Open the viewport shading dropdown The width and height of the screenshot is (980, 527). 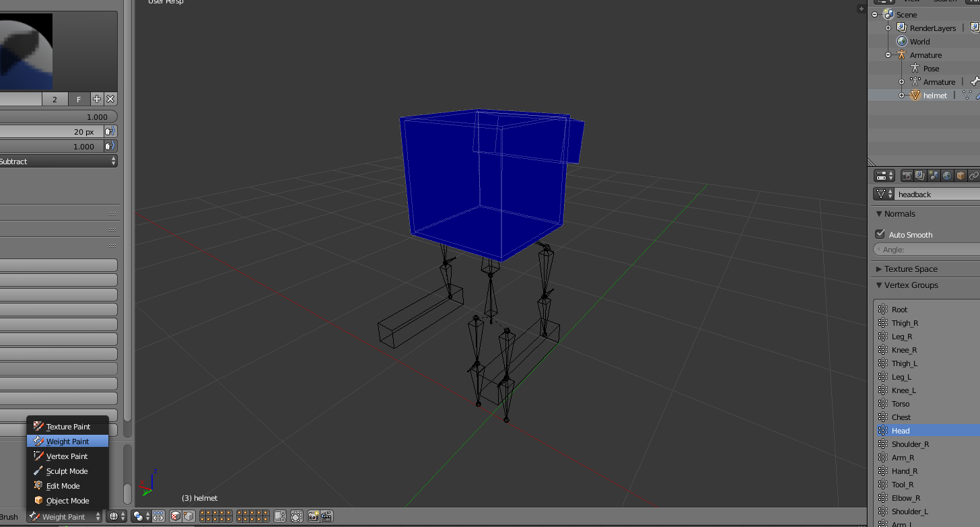coord(116,516)
